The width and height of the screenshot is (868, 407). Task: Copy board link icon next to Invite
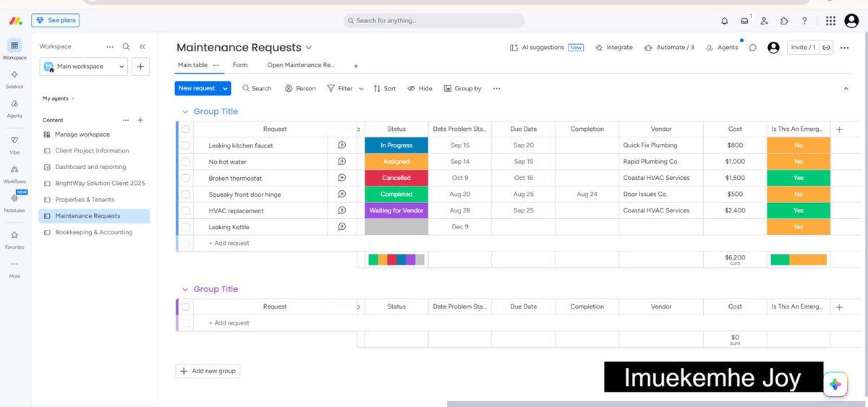pos(826,48)
